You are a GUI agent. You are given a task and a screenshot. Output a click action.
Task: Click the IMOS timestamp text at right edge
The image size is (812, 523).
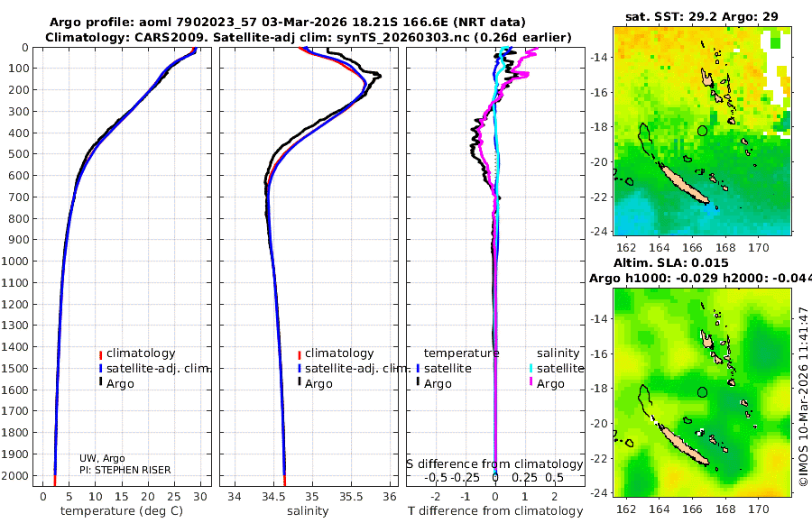[804, 397]
